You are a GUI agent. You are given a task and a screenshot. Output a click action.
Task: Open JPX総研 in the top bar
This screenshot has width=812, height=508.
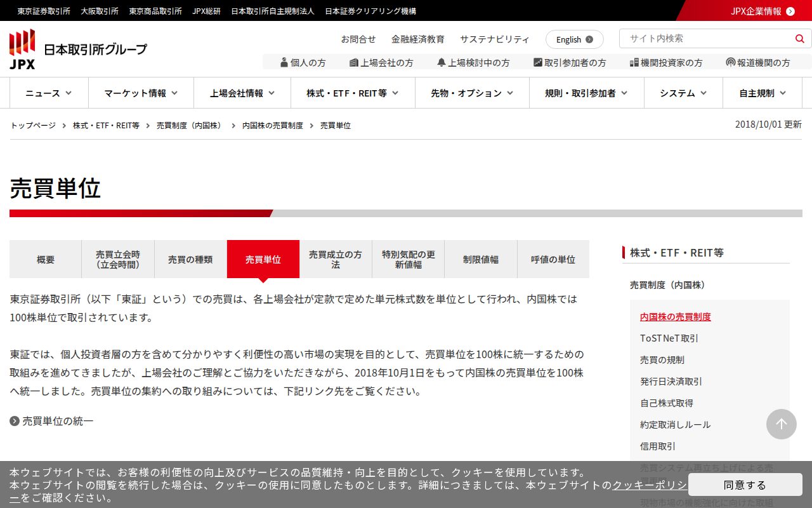pos(207,11)
